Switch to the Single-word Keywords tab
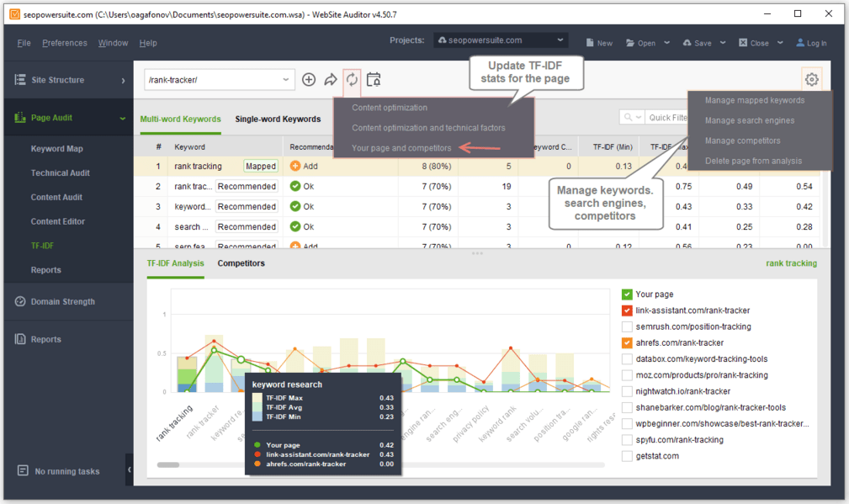 278,119
